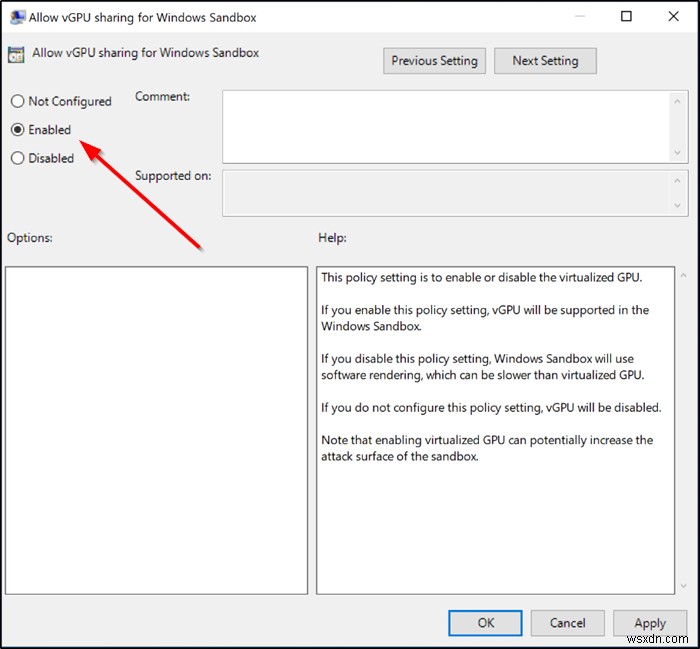Confirm with the OK button
Screen dimensions: 700x649
pos(485,623)
